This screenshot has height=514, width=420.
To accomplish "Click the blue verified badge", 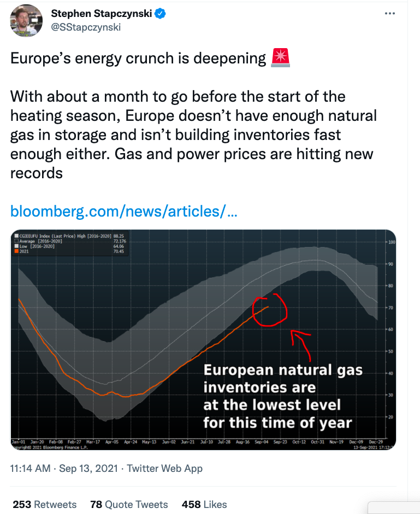I will (160, 14).
